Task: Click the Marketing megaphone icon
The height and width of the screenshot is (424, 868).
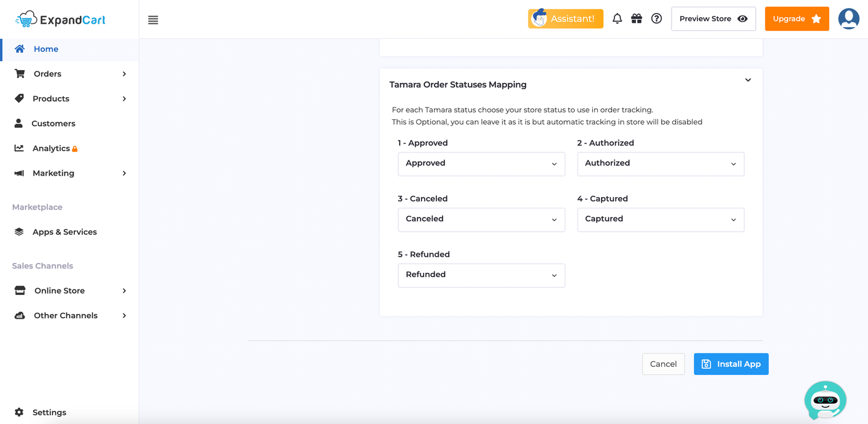Action: click(19, 173)
